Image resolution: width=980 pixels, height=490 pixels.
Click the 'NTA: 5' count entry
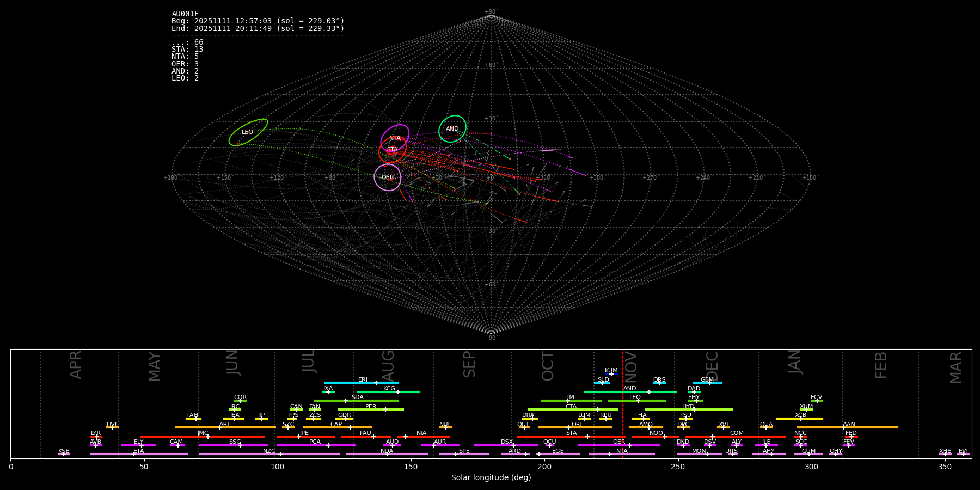[x=185, y=57]
